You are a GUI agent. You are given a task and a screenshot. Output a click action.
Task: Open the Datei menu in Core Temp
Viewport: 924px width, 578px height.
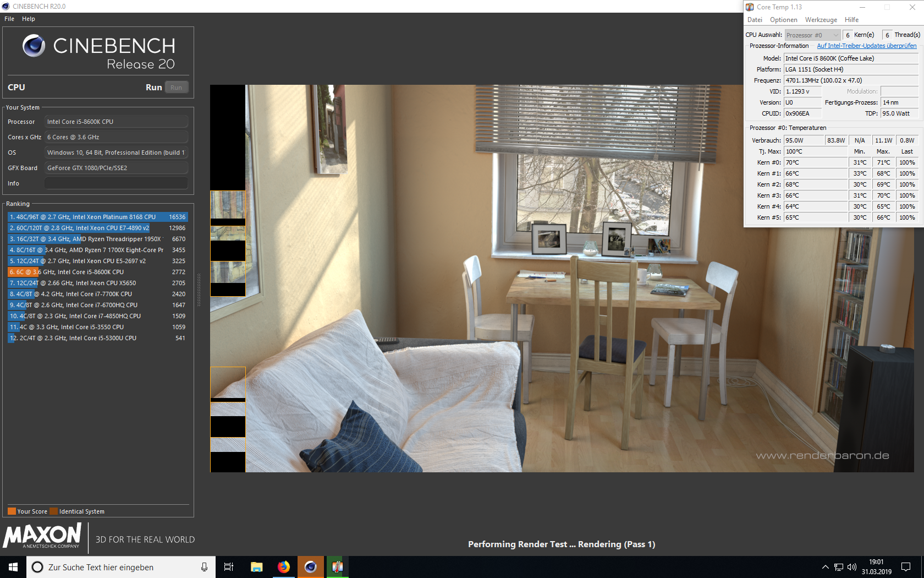click(x=755, y=20)
